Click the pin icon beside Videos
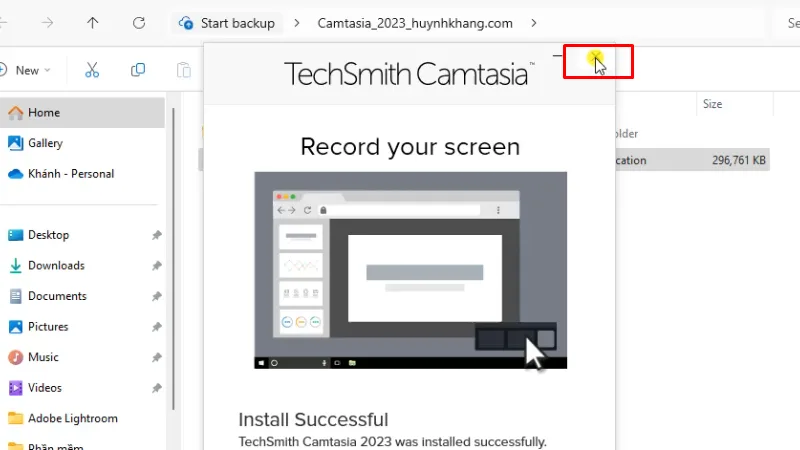Viewport: 800px width, 450px height. 156,388
